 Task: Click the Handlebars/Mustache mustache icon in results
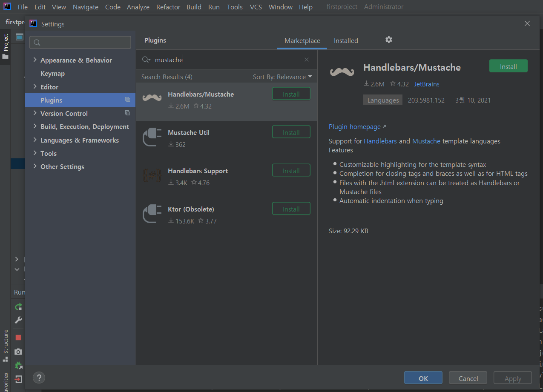(152, 98)
